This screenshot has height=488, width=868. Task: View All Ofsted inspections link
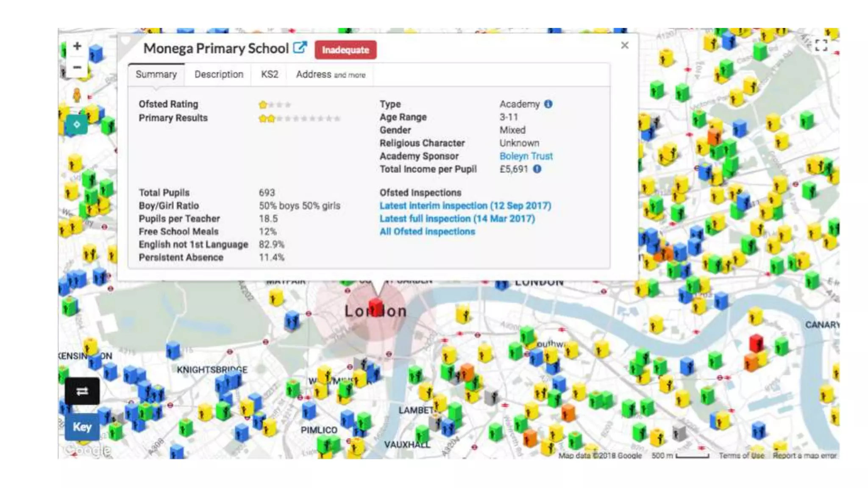(427, 232)
